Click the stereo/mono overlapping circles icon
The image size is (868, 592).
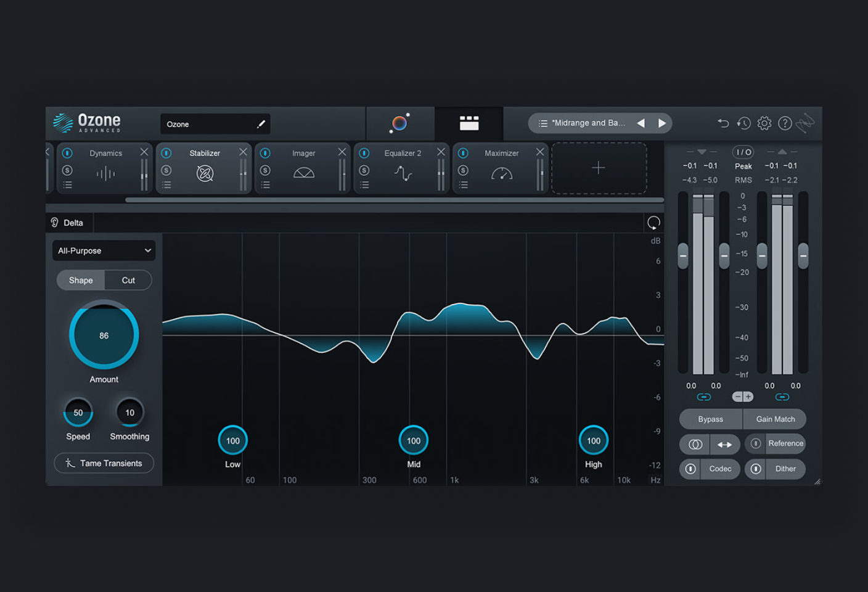(695, 444)
